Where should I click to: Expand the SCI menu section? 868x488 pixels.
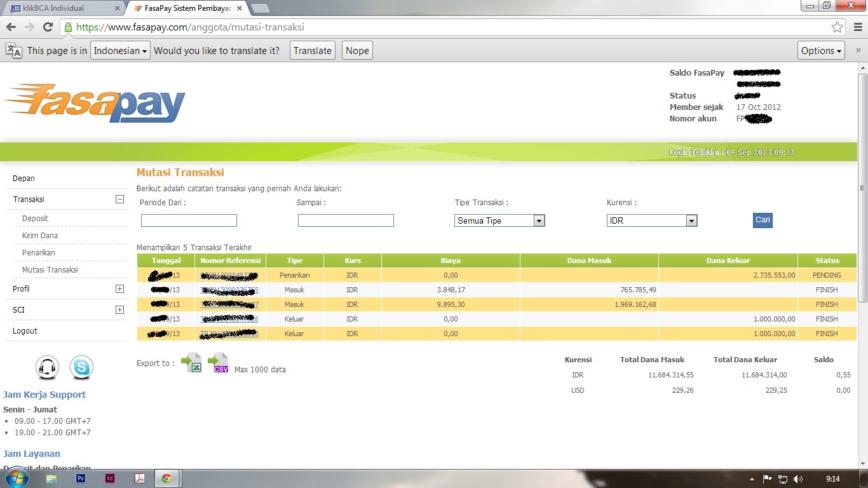click(x=119, y=309)
